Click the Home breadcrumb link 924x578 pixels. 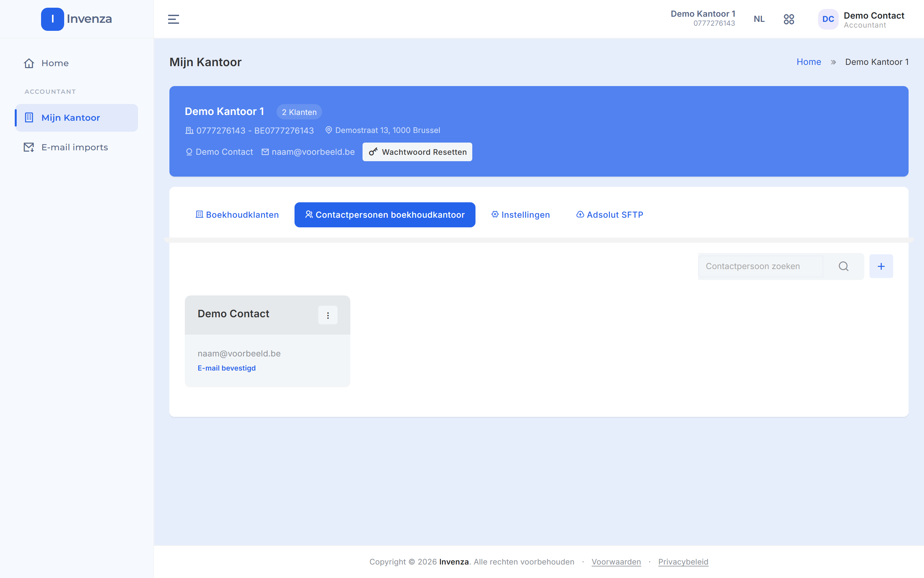(x=808, y=62)
